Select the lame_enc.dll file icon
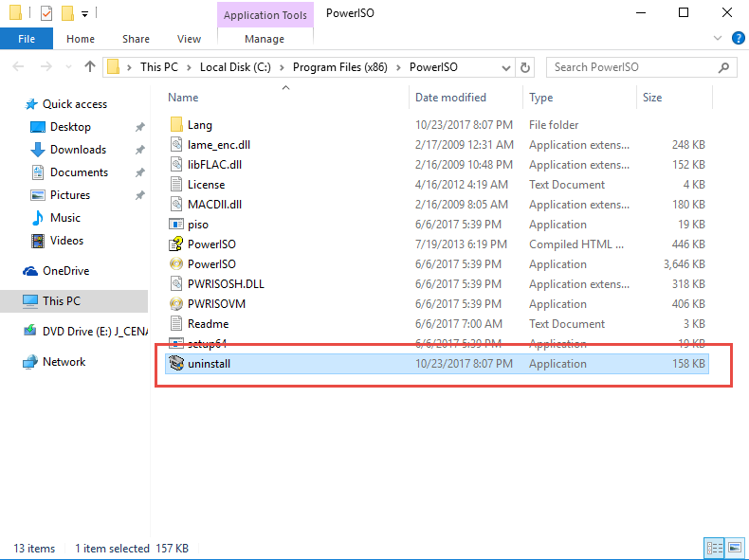The height and width of the screenshot is (560, 749). click(176, 145)
